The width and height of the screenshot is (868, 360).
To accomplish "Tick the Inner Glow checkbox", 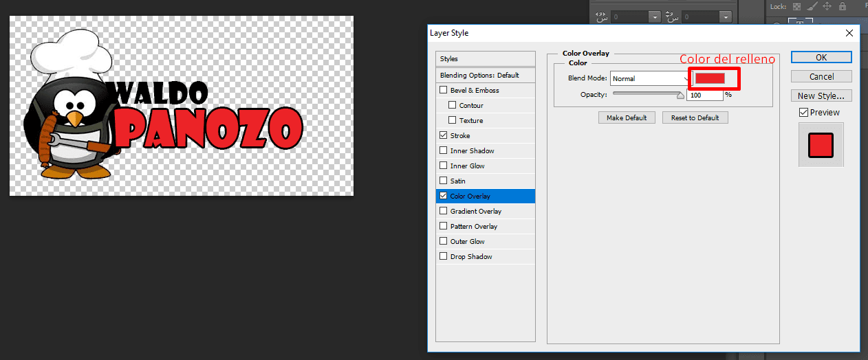I will 444,166.
